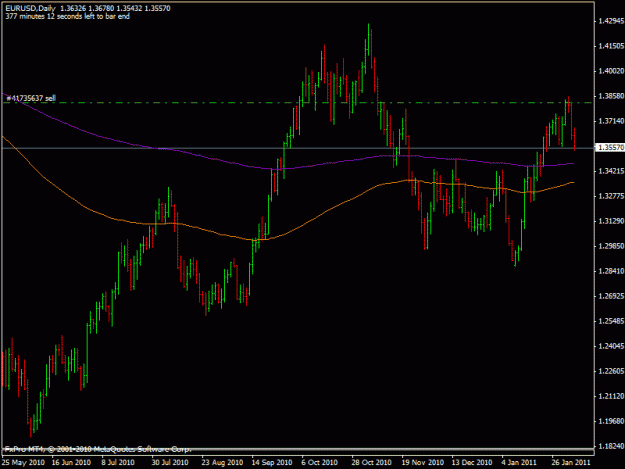625x469 pixels.
Task: Click the 1.34215 price scale label
Action: tap(611, 171)
